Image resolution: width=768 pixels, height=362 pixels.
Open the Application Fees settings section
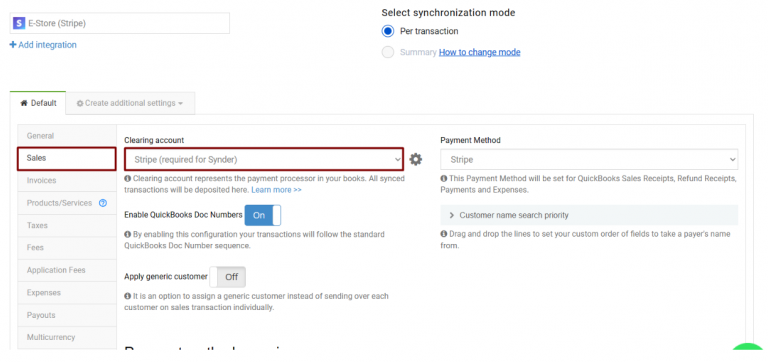pos(67,270)
